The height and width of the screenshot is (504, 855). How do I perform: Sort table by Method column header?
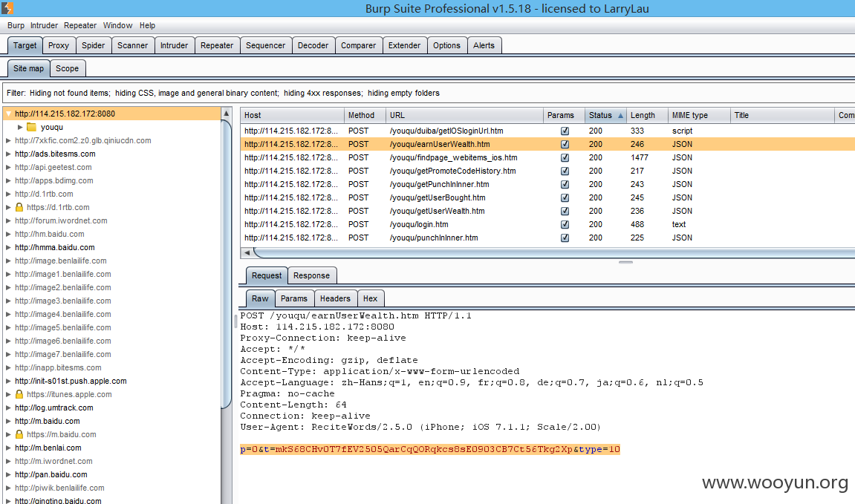coord(365,116)
